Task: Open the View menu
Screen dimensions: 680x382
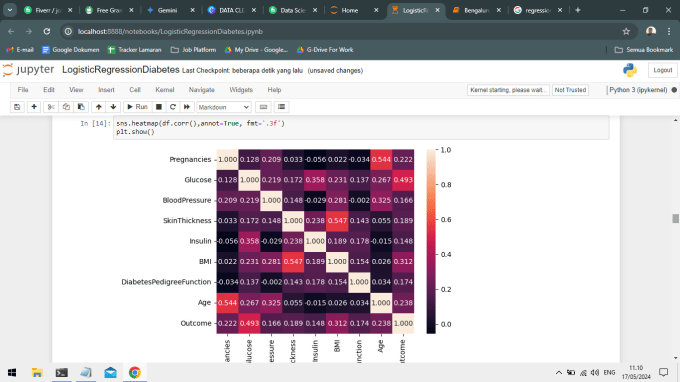Action: pos(76,90)
